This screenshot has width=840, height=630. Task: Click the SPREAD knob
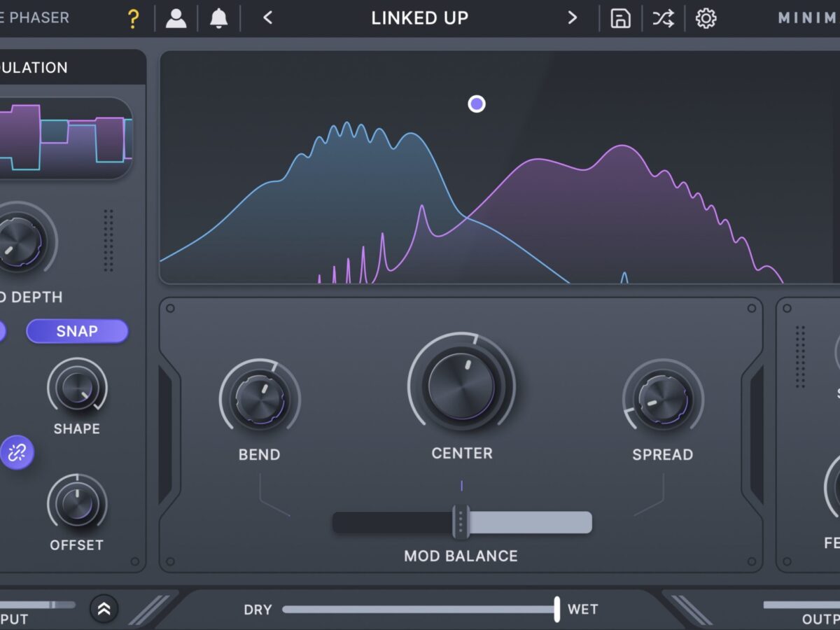pos(662,399)
